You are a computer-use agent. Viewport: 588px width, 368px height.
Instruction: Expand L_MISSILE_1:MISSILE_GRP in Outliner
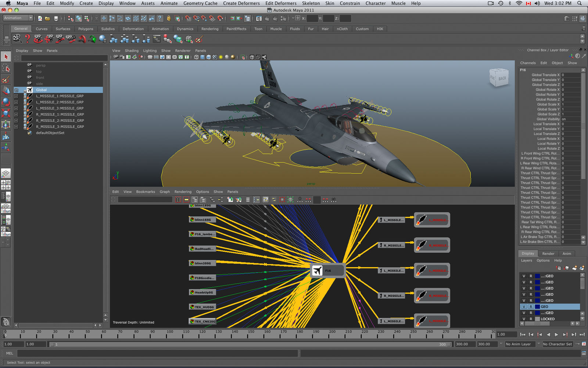coord(16,96)
